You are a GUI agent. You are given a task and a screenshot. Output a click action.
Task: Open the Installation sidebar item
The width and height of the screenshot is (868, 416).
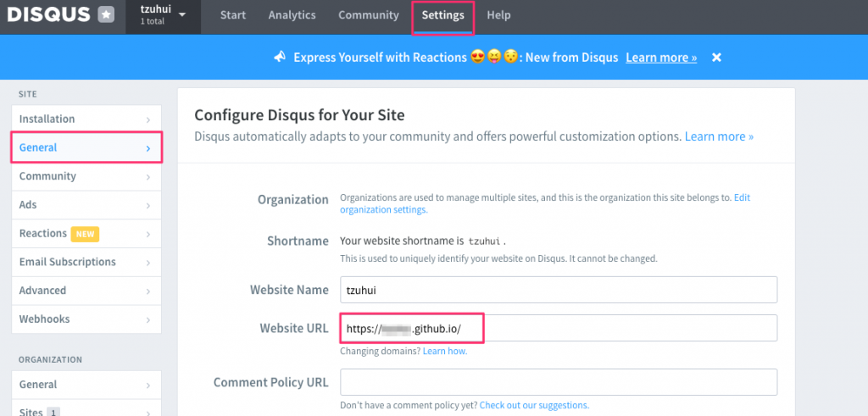tap(86, 119)
